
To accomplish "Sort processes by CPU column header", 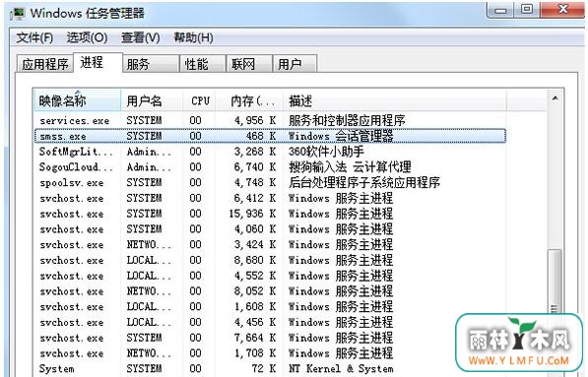I will (x=199, y=100).
